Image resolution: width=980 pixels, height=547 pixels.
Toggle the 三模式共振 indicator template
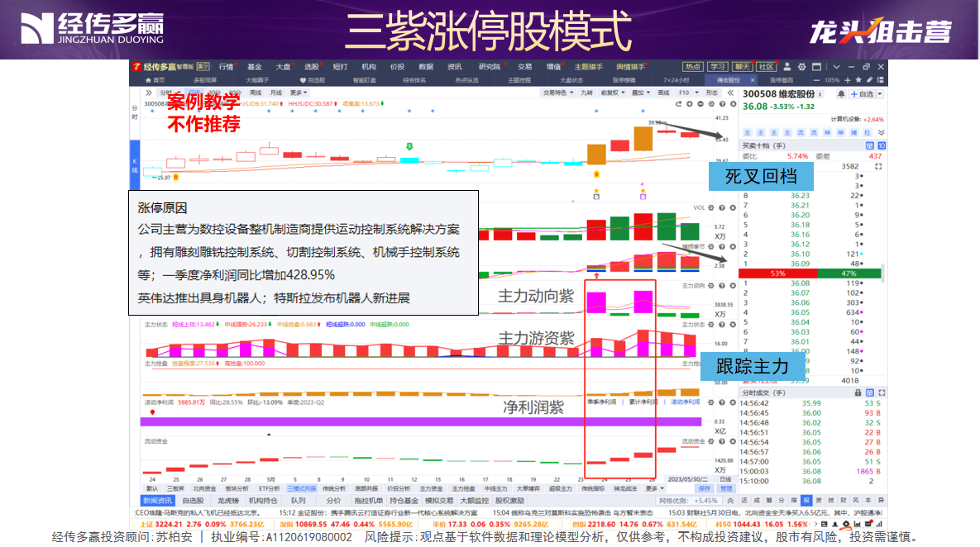pyautogui.click(x=302, y=489)
